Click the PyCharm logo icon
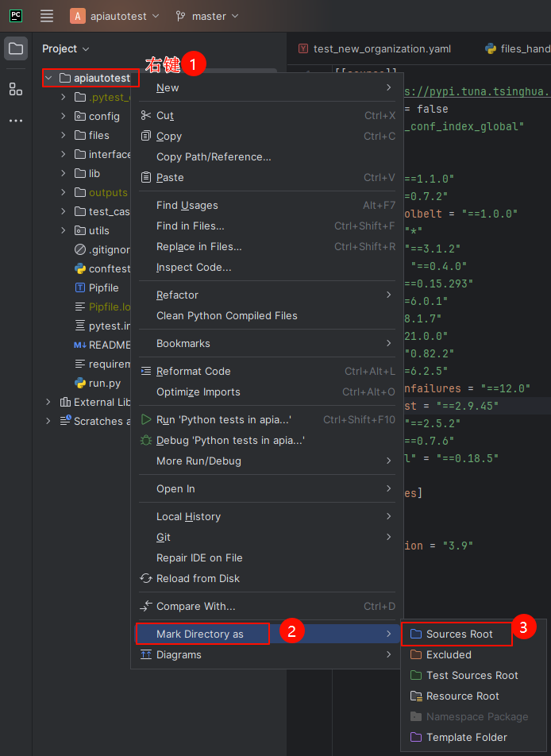Screen dimensions: 551x756 pyautogui.click(x=16, y=16)
